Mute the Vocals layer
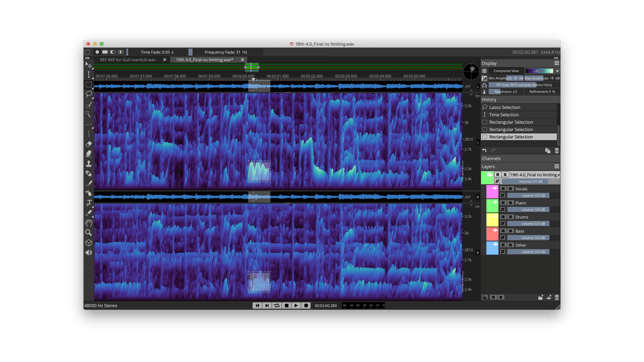 click(x=504, y=189)
